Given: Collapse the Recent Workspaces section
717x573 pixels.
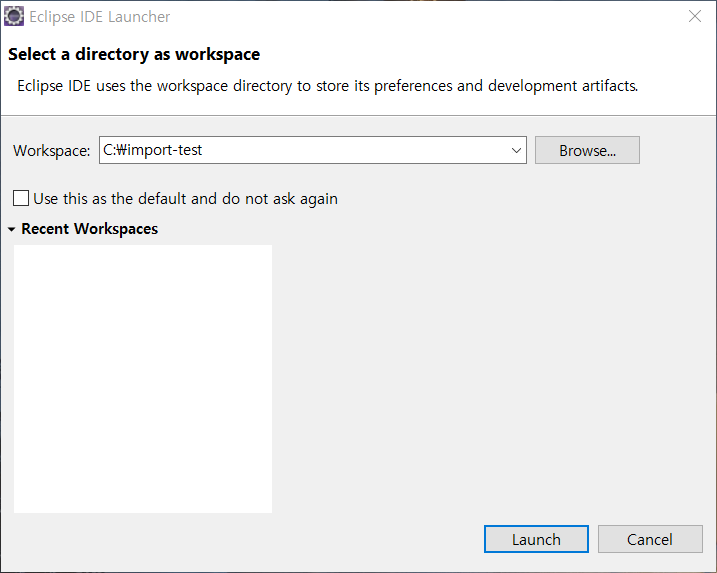Looking at the screenshot, I should point(11,229).
